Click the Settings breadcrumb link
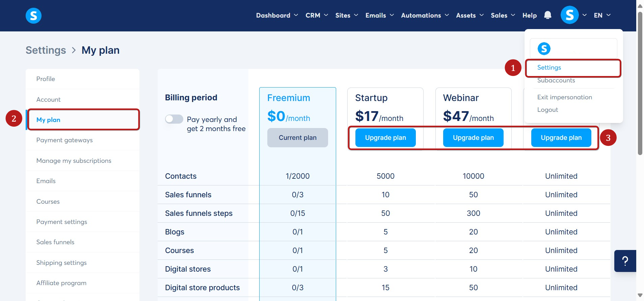The height and width of the screenshot is (301, 644). 46,50
